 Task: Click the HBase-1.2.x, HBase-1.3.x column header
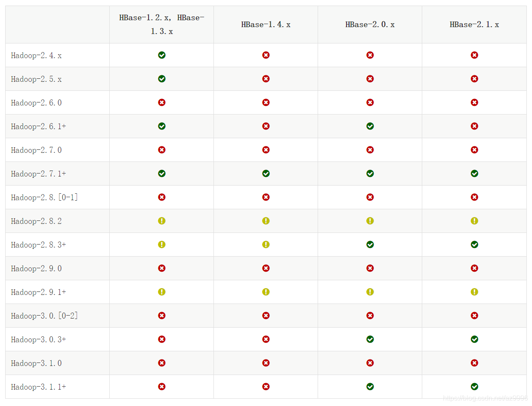coord(162,25)
